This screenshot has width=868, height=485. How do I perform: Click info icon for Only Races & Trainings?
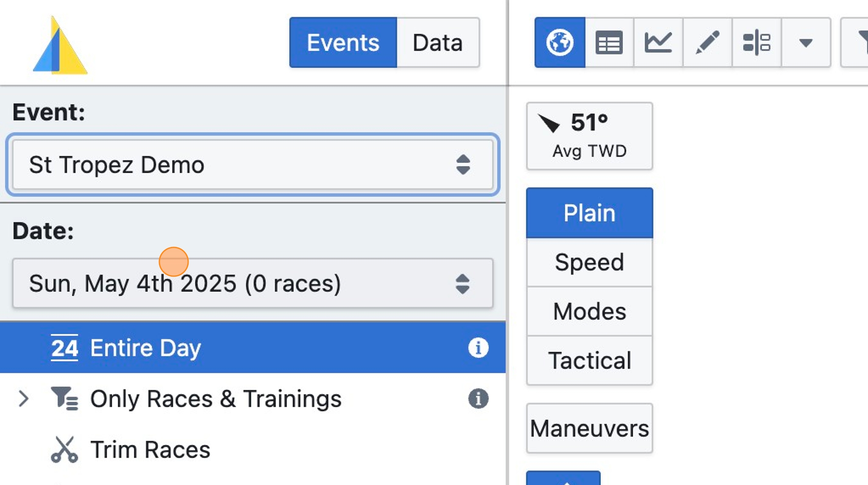click(x=478, y=399)
